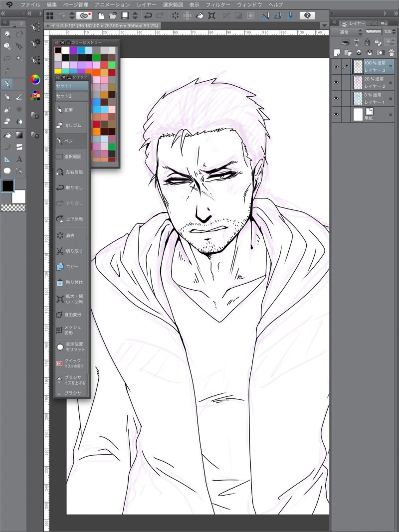Toggle Lock Transparent Pixels in the Layer panel
The image size is (399, 532).
(378, 42)
